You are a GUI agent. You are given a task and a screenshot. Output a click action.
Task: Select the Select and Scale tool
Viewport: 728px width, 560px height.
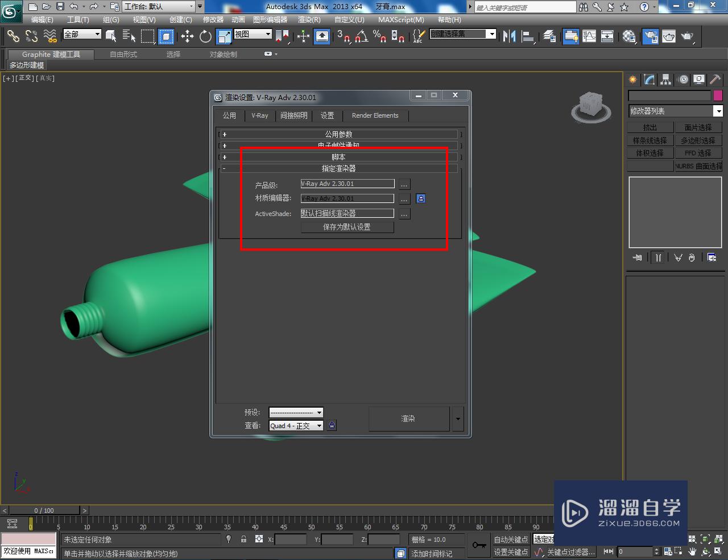[x=224, y=36]
